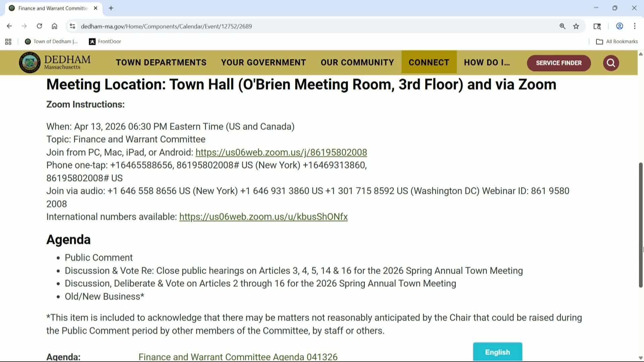Screen dimensions: 644x362
Task: Click the English translation button
Action: 497,352
